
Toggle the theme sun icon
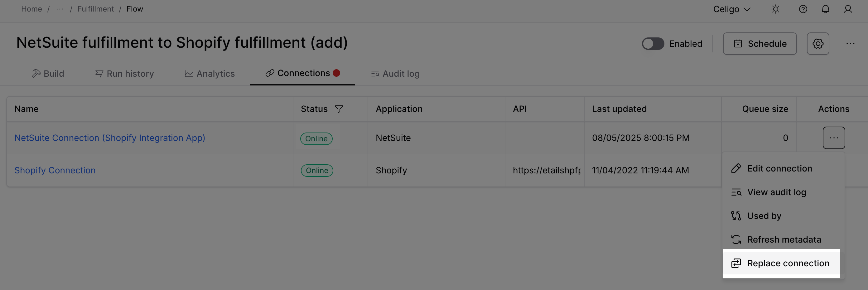coord(776,9)
